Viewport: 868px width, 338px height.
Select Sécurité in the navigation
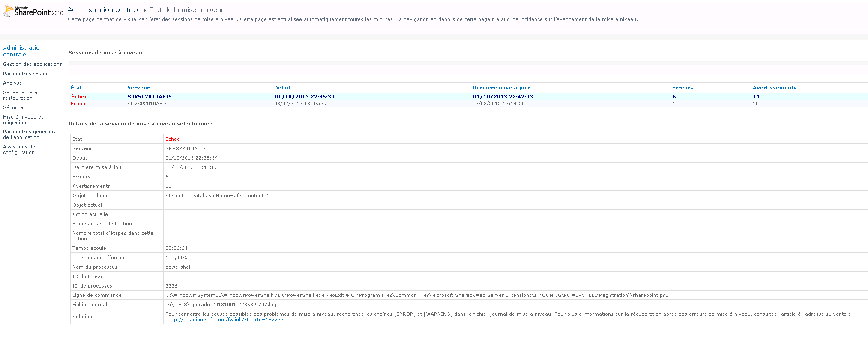13,107
